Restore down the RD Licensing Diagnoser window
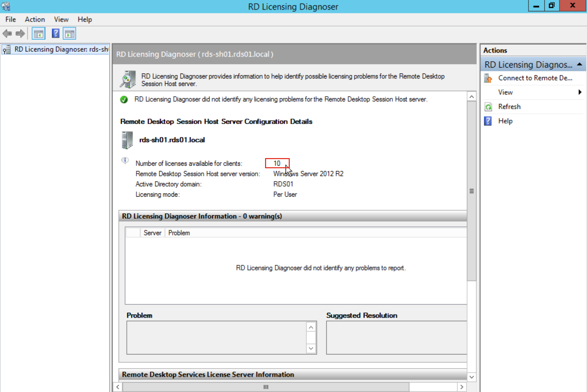This screenshot has height=392, width=587. click(551, 6)
